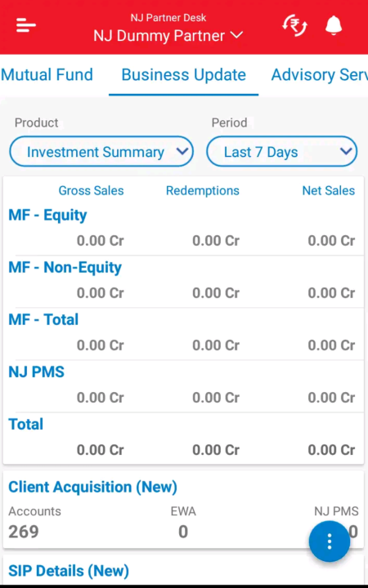Screen dimensions: 368x588
Task: Tap the 269 Accounts count
Action: (x=24, y=532)
